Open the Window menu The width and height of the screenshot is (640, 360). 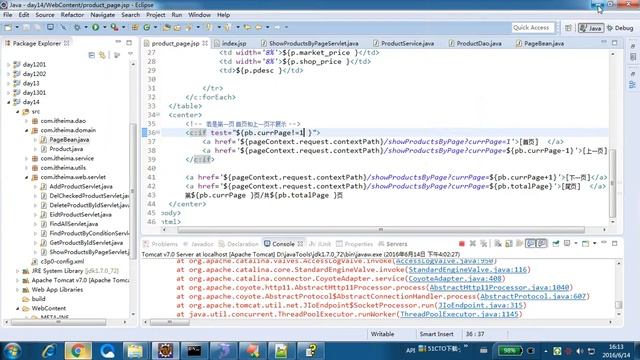click(199, 15)
